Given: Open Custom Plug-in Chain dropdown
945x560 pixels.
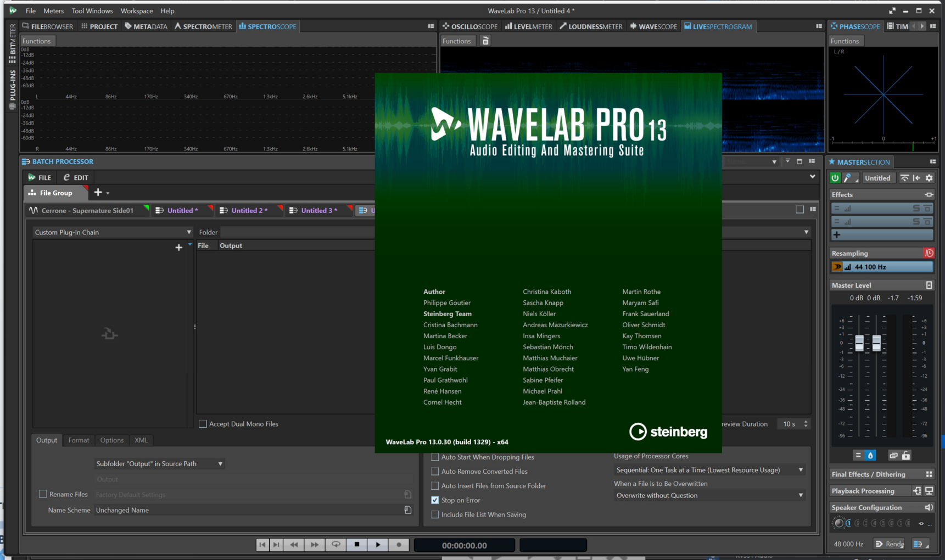Looking at the screenshot, I should click(x=113, y=232).
